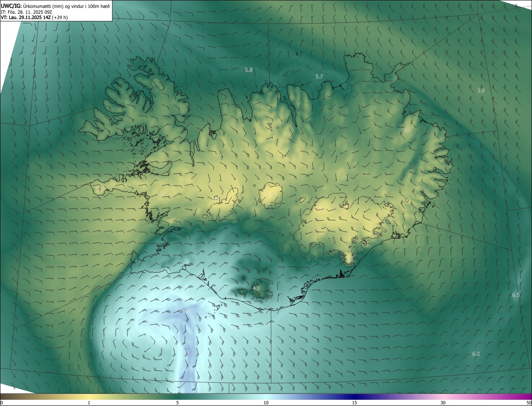The height and width of the screenshot is (406, 532).
Task: Click the valid time line "VT: Lau. 29.11.2025 14Z"
Action: (x=26, y=17)
